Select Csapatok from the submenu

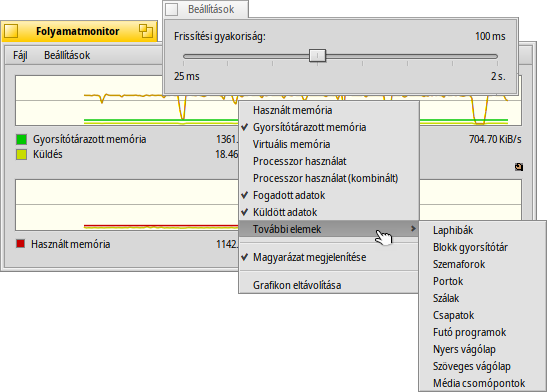pyautogui.click(x=482, y=315)
